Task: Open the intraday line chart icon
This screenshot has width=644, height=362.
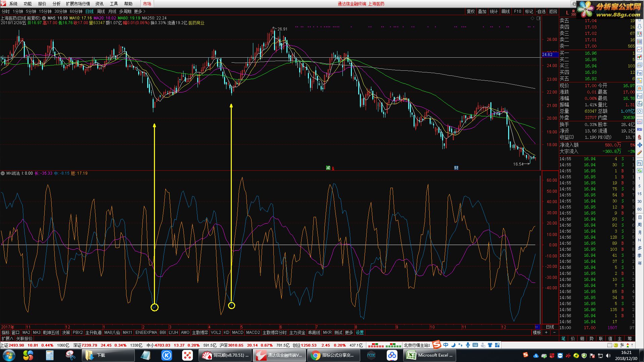Action: pyautogui.click(x=640, y=50)
